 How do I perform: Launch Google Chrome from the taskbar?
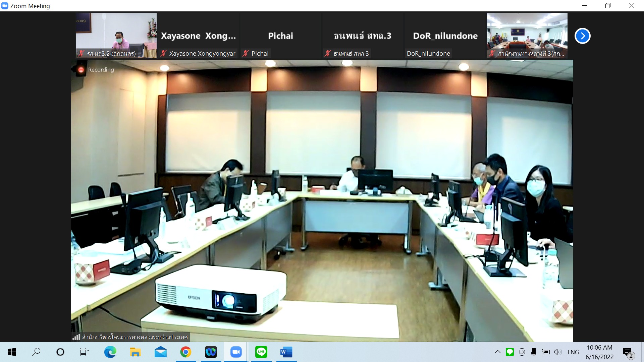pyautogui.click(x=185, y=352)
